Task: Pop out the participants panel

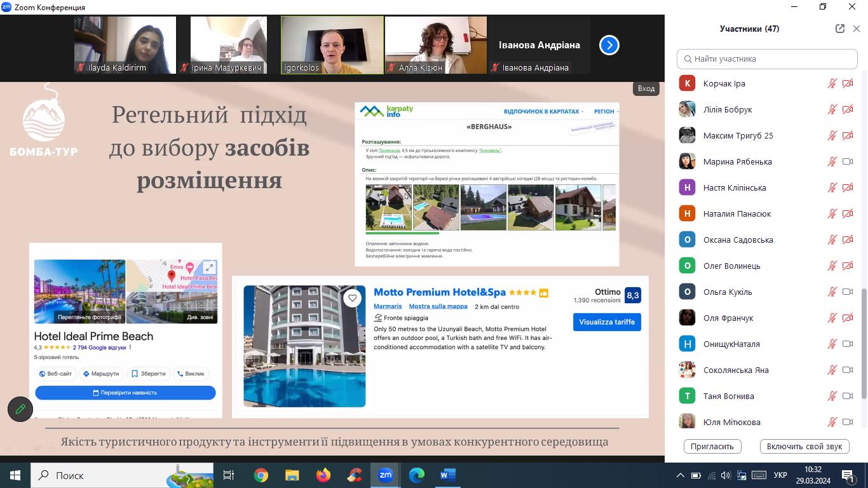Action: pos(840,29)
